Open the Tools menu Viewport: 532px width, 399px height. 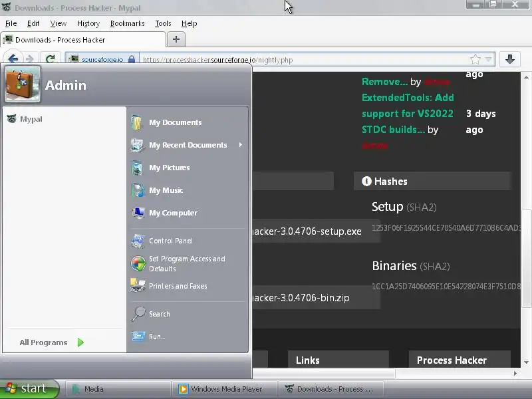pyautogui.click(x=163, y=23)
